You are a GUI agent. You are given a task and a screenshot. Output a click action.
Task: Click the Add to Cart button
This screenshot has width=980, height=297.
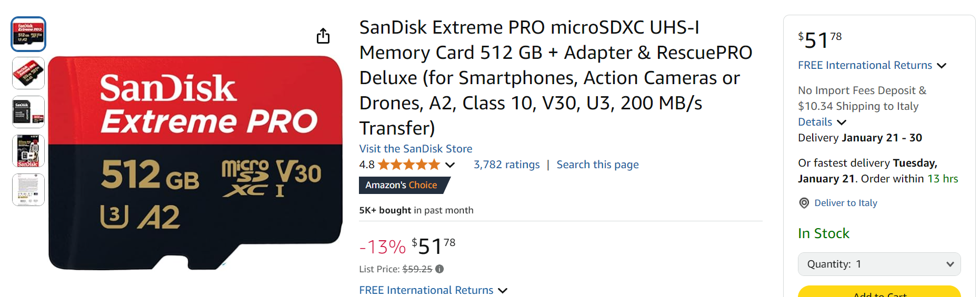(879, 292)
